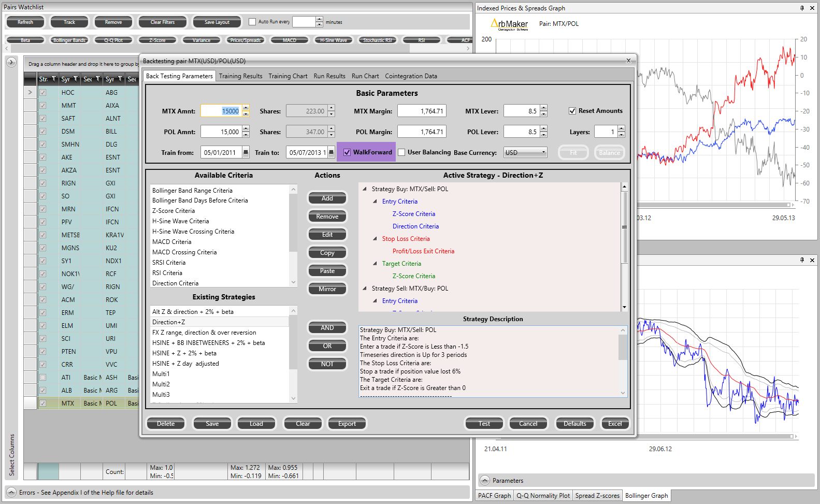Image resolution: width=820 pixels, height=504 pixels.
Task: Collapse the Strategy Buy: MTX/Sell: POL node
Action: 365,189
